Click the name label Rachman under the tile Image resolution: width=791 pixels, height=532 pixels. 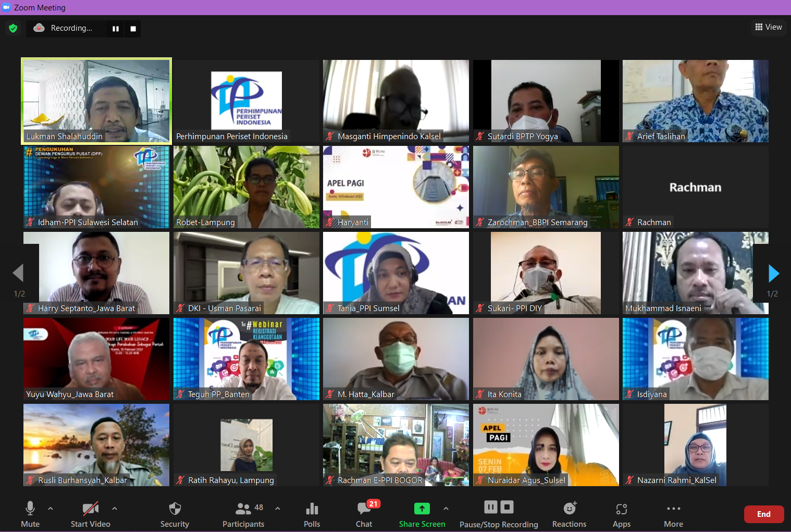click(x=654, y=222)
